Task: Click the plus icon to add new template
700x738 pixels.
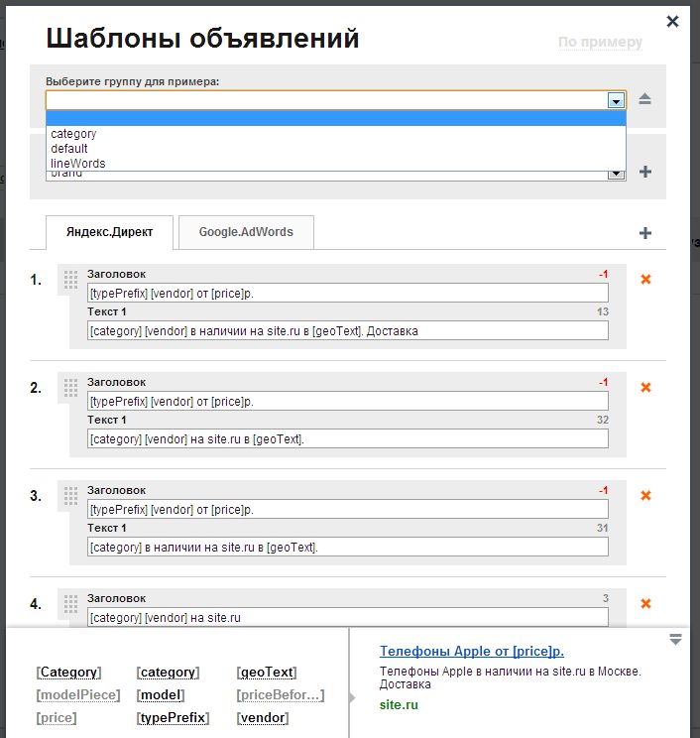Action: tap(645, 233)
